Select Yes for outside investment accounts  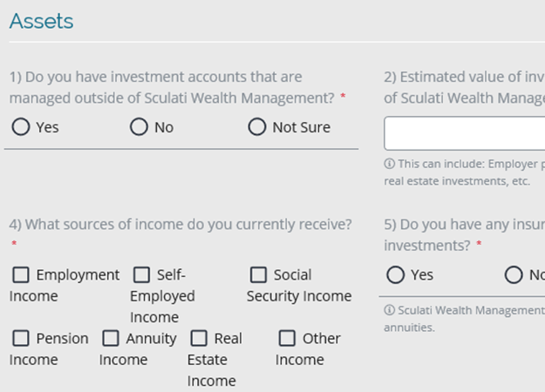pyautogui.click(x=21, y=126)
